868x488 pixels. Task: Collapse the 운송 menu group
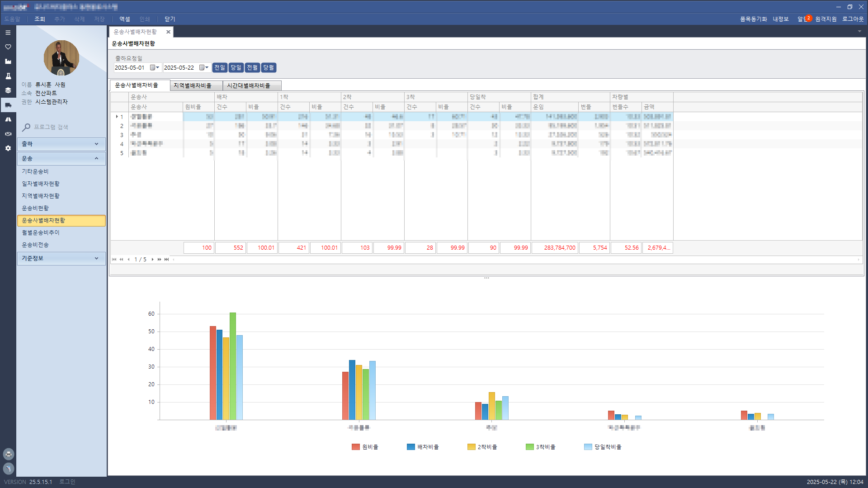pos(61,159)
